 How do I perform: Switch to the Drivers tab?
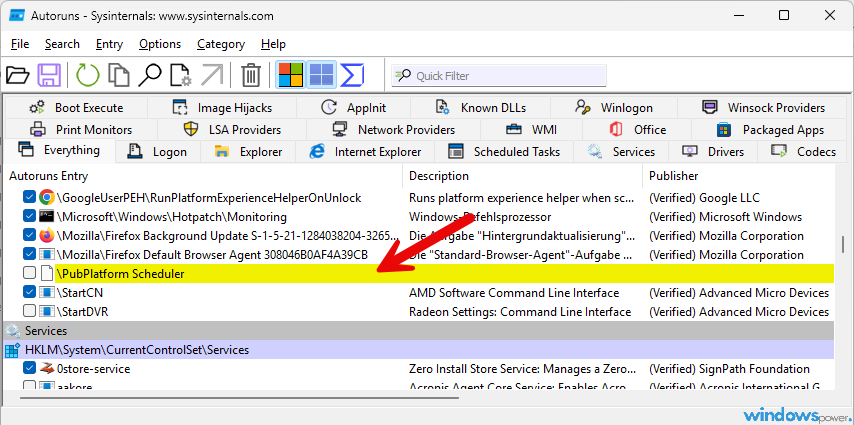tap(713, 151)
